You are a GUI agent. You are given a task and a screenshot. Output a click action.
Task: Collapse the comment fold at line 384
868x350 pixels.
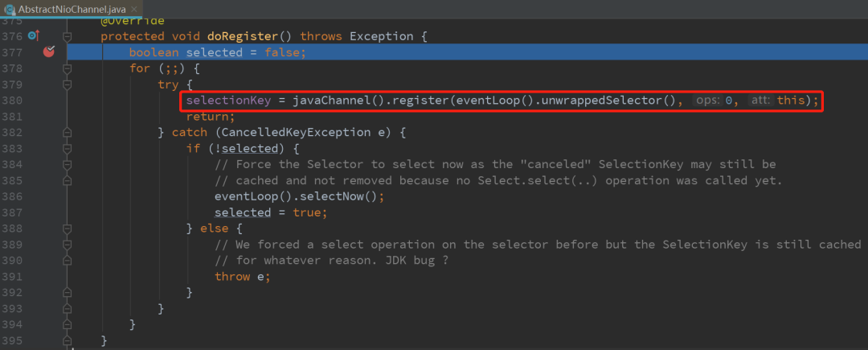[68, 164]
